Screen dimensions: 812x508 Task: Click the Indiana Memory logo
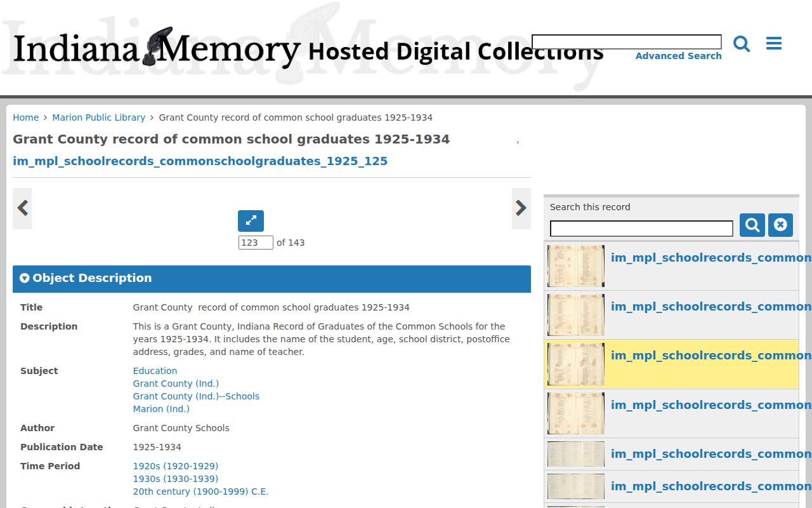pyautogui.click(x=157, y=48)
